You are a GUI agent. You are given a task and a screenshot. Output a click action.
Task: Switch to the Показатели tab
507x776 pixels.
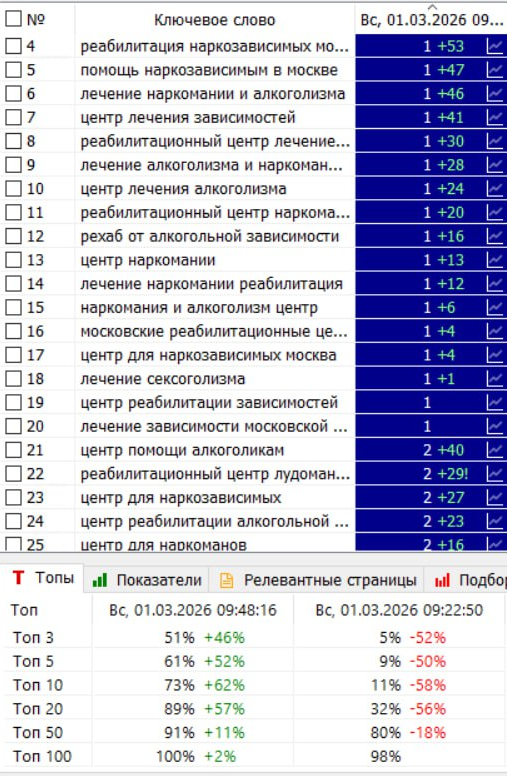click(147, 580)
